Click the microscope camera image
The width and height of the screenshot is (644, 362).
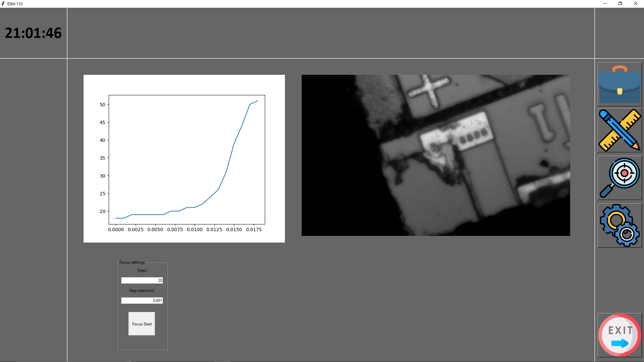(436, 155)
